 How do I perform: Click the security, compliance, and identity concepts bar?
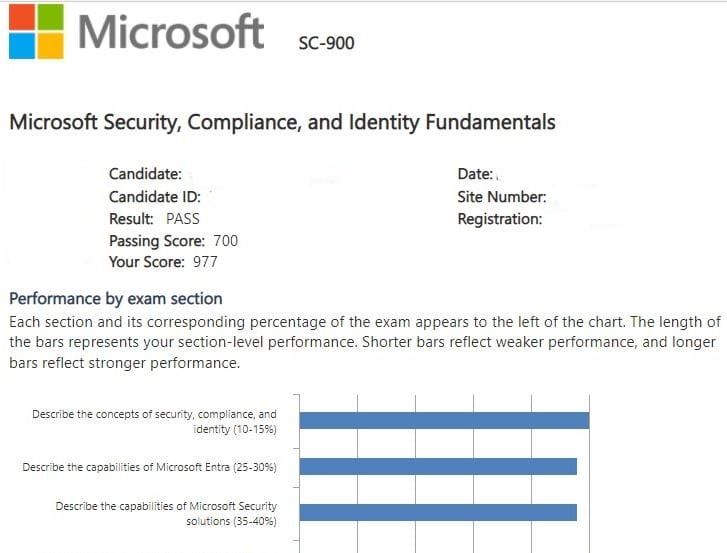(x=444, y=420)
